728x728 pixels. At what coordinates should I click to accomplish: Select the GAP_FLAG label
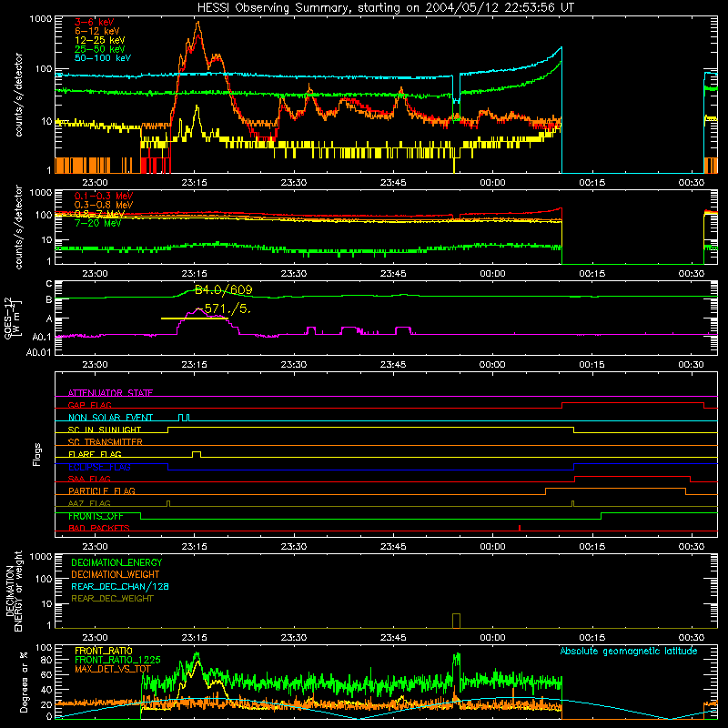coord(89,405)
